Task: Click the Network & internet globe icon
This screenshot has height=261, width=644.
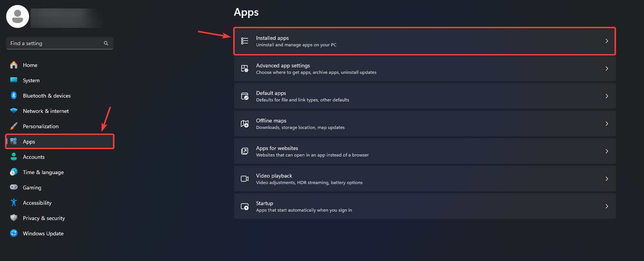Action: click(13, 111)
